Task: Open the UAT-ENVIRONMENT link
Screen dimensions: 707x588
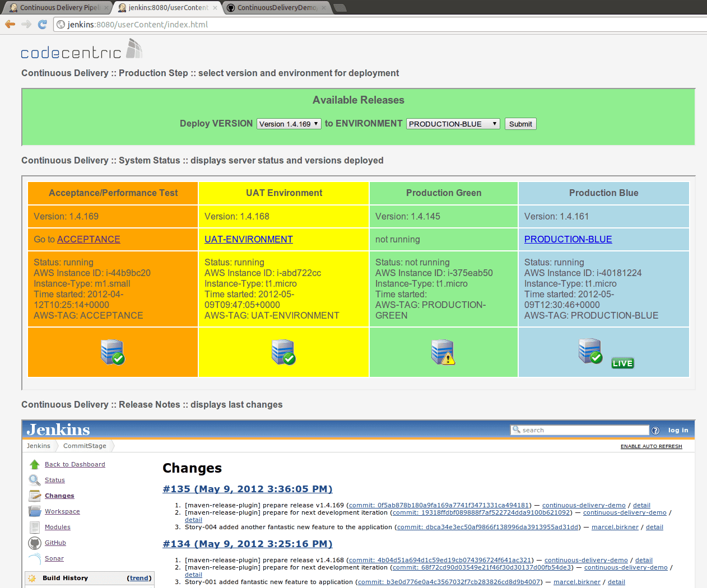Action: 248,239
